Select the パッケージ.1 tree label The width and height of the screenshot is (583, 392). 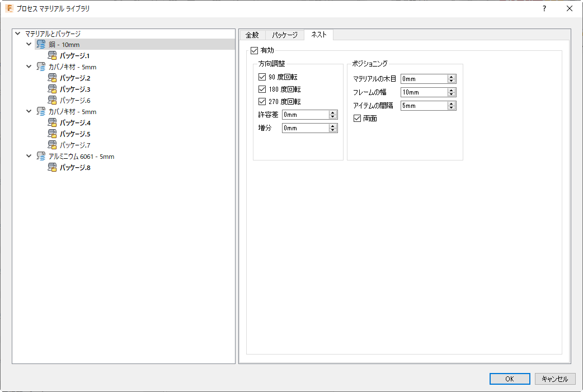point(75,56)
